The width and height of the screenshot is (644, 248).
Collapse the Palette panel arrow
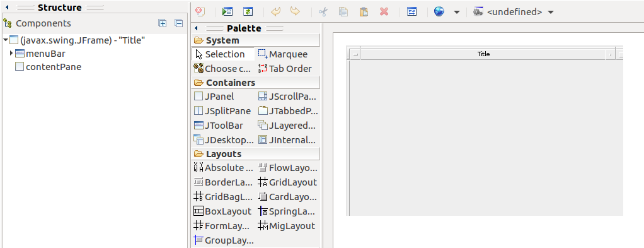(x=197, y=28)
